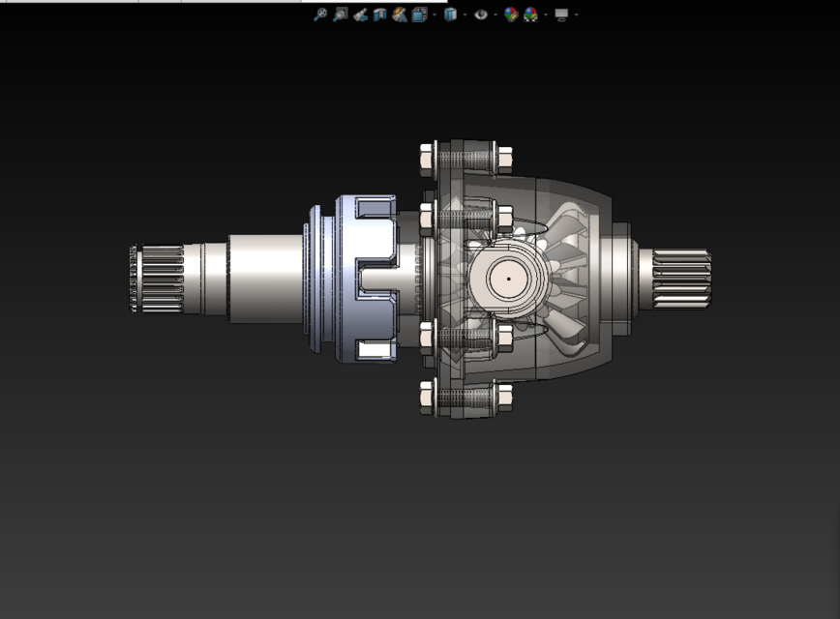The height and width of the screenshot is (619, 840).
Task: Select the Zoom to Fit tool
Action: point(320,14)
